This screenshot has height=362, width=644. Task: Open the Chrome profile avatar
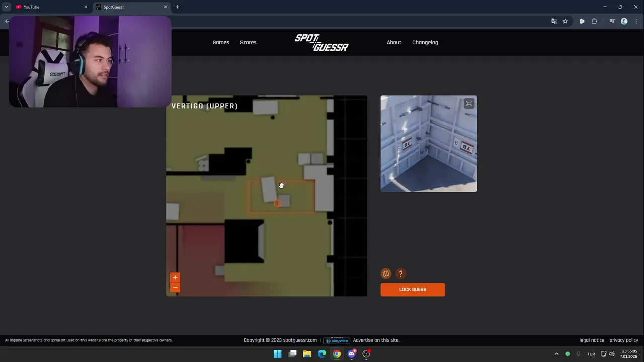[x=624, y=21]
